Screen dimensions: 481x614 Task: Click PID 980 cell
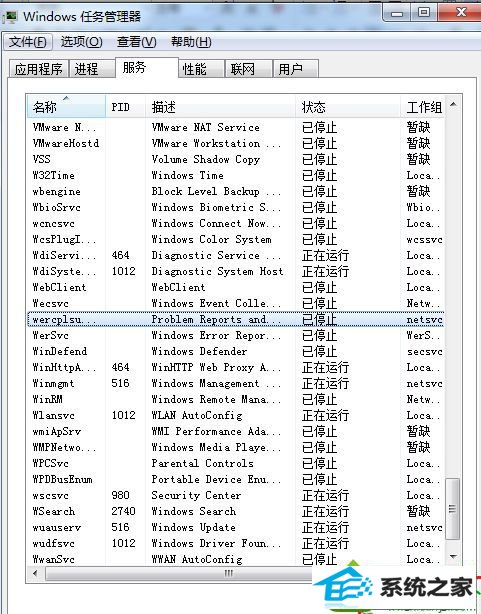click(120, 496)
